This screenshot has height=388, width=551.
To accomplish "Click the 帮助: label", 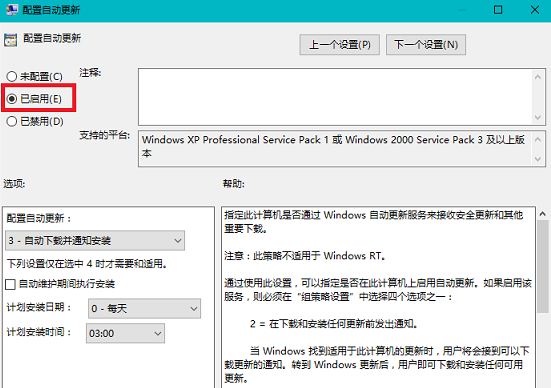I will click(234, 183).
